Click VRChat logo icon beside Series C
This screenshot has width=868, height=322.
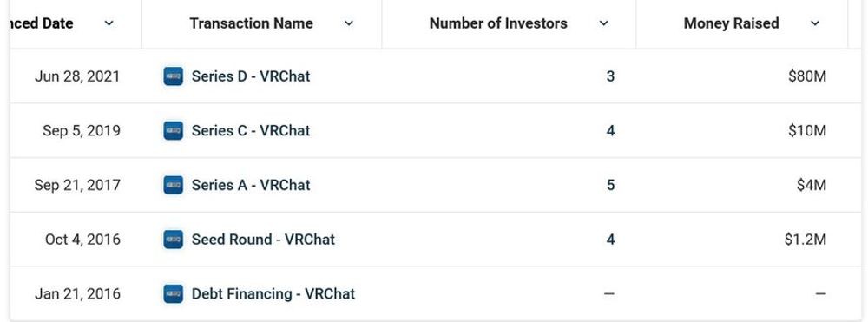pyautogui.click(x=174, y=130)
